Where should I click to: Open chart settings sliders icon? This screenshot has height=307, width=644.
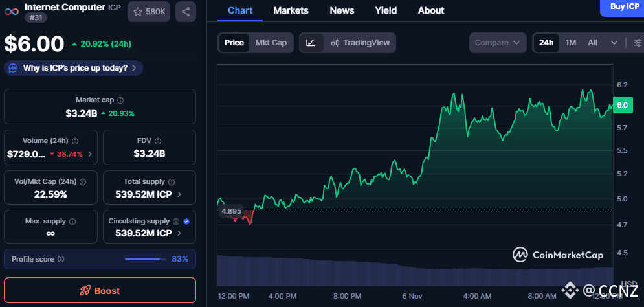coord(638,43)
